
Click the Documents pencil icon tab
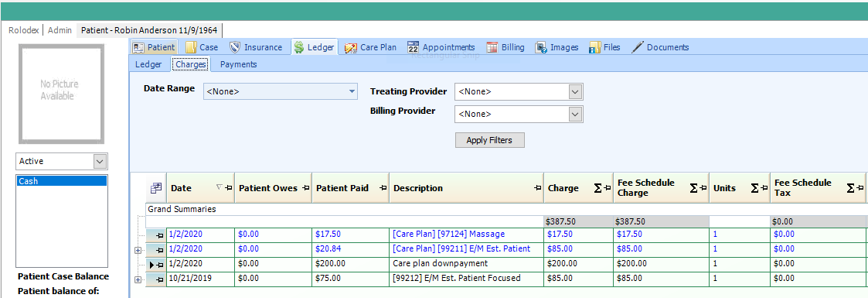click(x=638, y=47)
